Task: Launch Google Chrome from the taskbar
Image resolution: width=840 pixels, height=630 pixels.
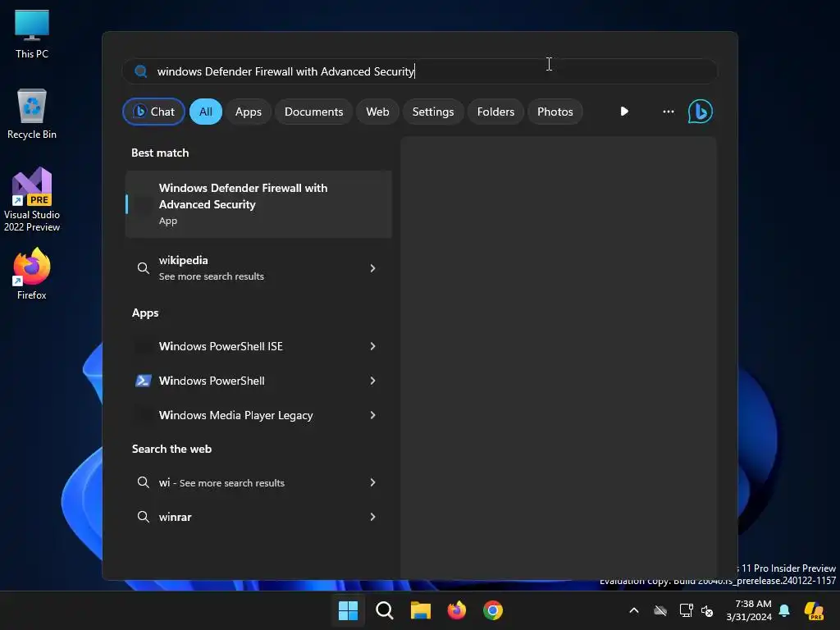Action: coord(493,610)
